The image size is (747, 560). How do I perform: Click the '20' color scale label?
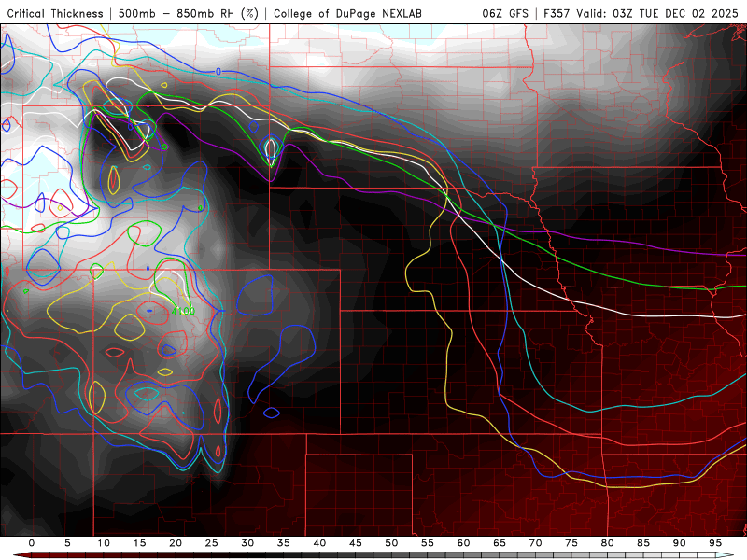(x=176, y=543)
